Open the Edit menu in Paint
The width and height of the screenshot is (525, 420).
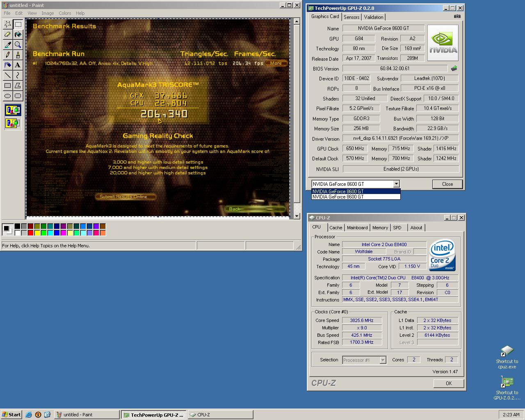[x=19, y=13]
